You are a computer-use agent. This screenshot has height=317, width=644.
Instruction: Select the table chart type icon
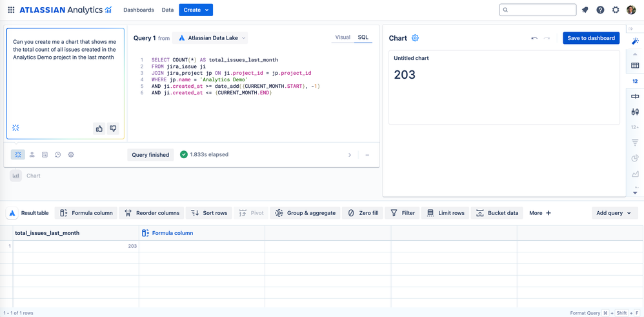(x=635, y=66)
